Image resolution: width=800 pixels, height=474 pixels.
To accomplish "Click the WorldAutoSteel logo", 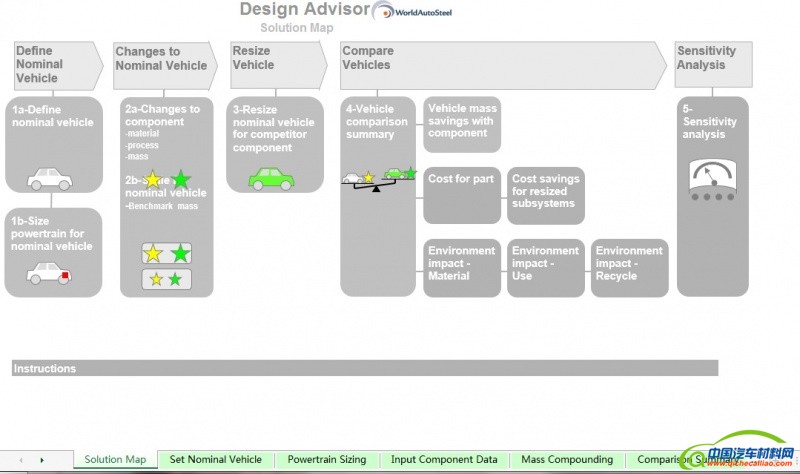I will (x=414, y=12).
